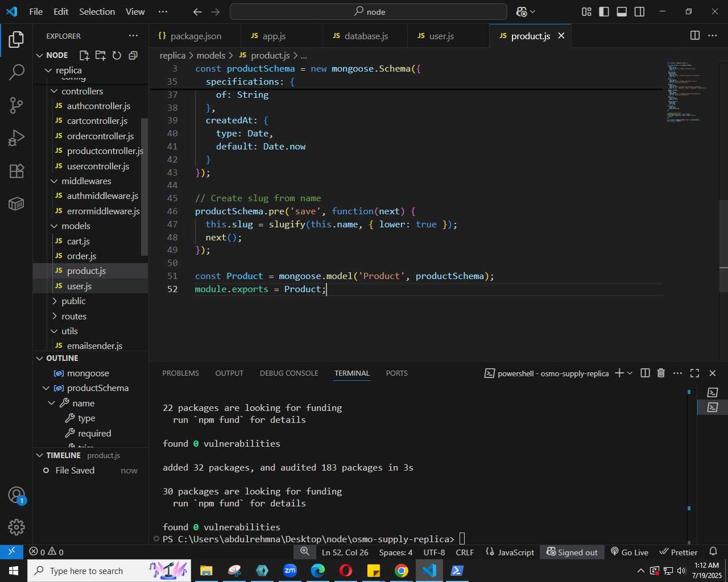
Task: Click the node command center search box
Action: [368, 11]
